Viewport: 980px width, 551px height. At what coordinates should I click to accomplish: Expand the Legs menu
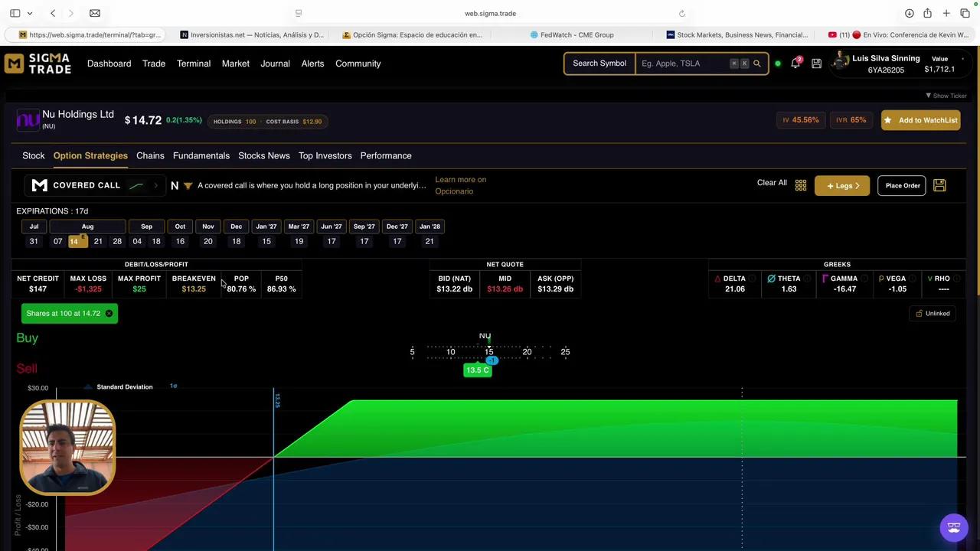[842, 185]
